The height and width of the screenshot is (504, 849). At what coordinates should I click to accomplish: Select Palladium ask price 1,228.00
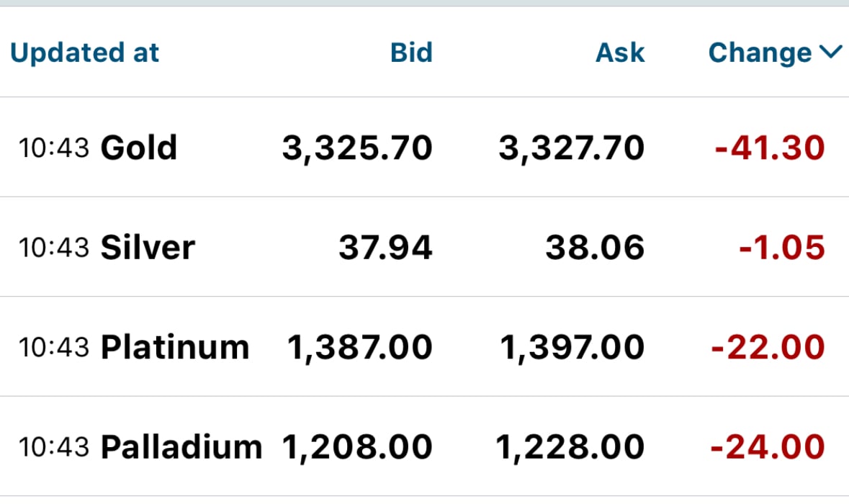pyautogui.click(x=570, y=447)
